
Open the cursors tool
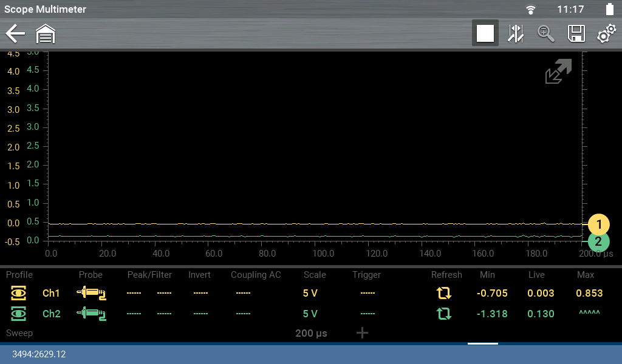coord(516,33)
